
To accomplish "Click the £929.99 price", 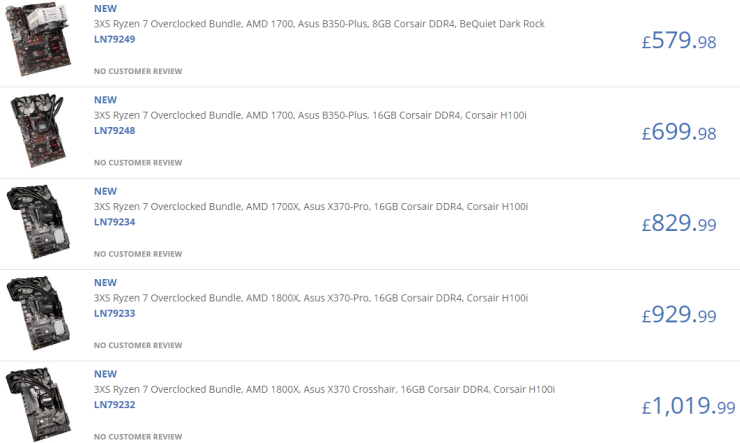I will (x=679, y=315).
